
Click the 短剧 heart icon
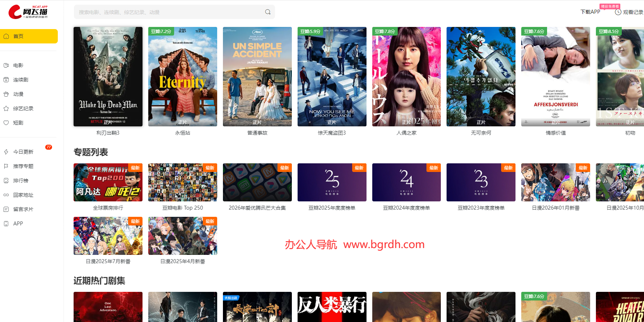(6, 123)
